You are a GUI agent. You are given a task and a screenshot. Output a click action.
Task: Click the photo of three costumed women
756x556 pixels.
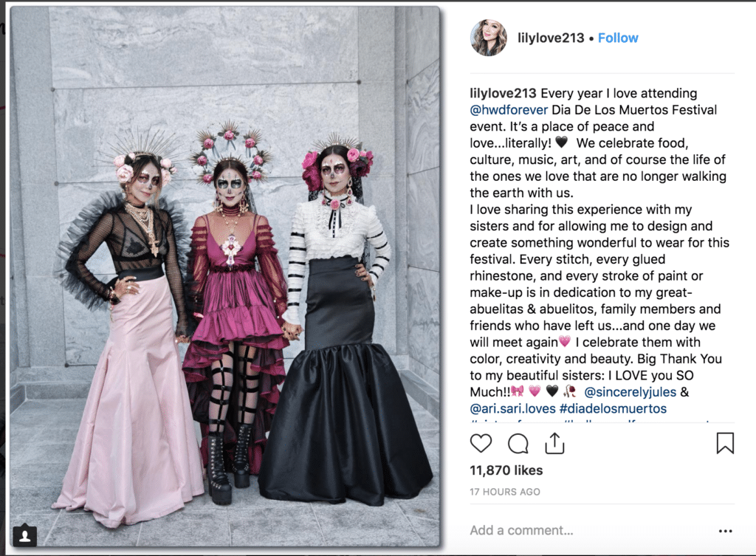tap(224, 277)
